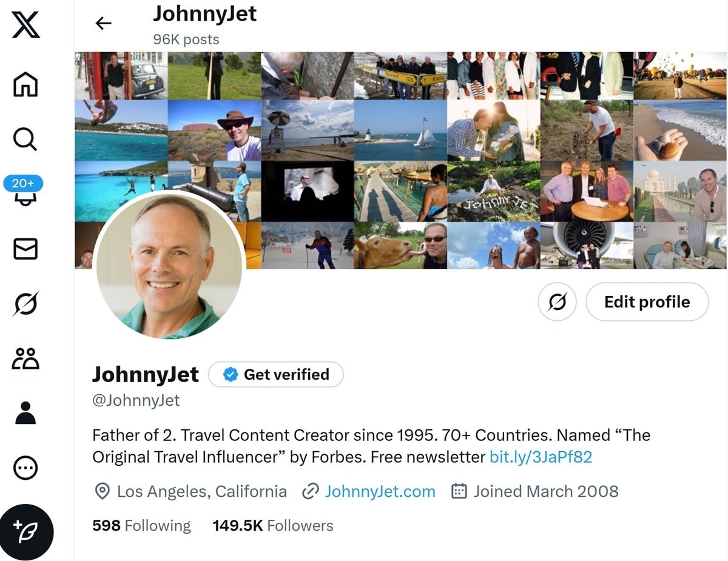The height and width of the screenshot is (561, 728).
Task: Click the Edit profile button
Action: (647, 301)
